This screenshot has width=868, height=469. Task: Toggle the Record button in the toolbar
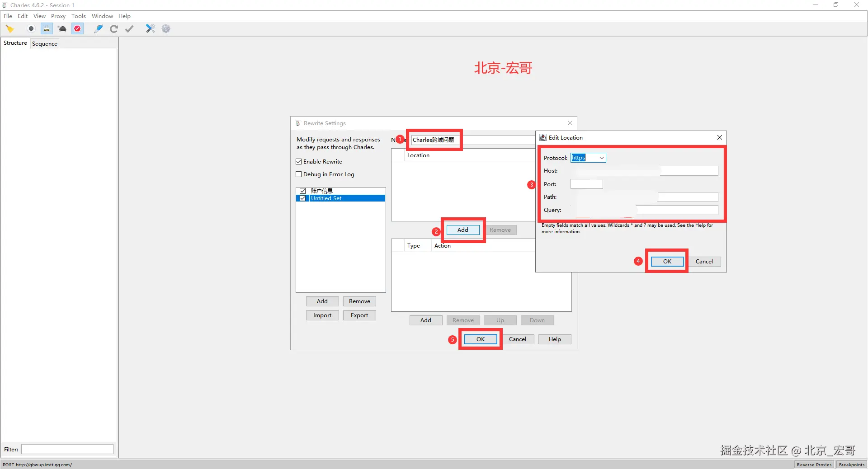coord(31,29)
